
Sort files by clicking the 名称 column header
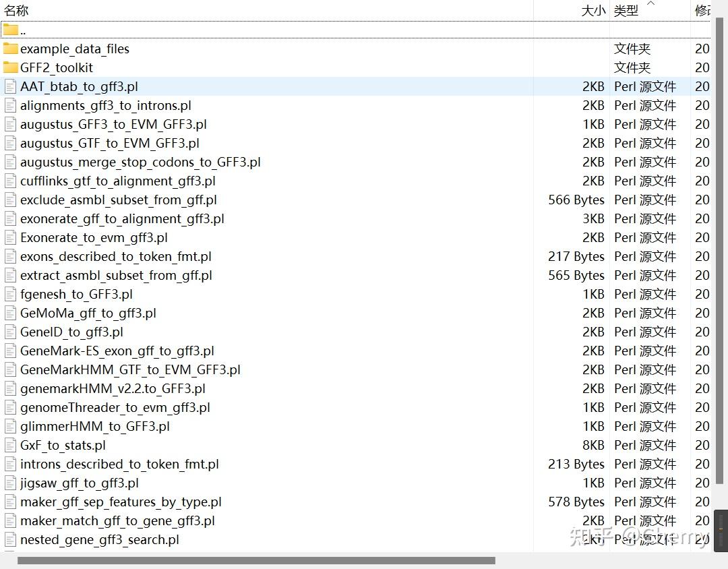tap(17, 10)
